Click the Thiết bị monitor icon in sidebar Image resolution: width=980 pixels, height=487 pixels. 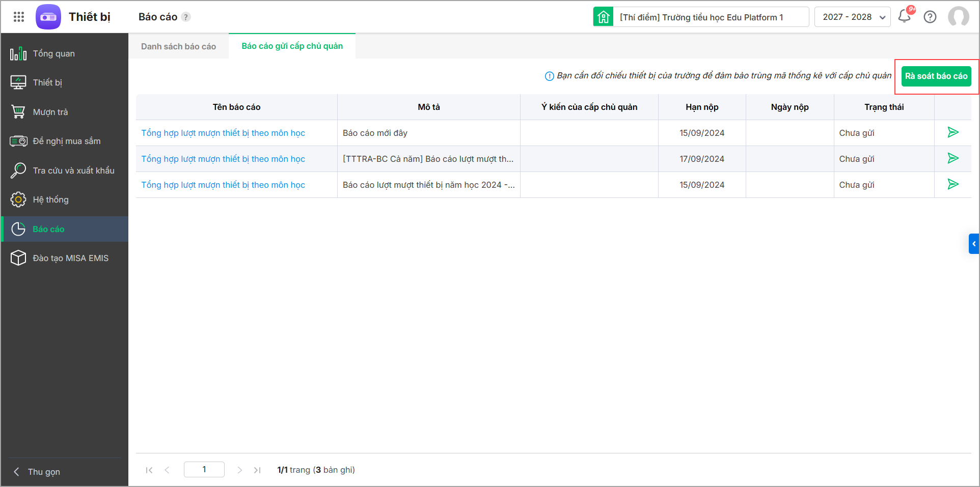click(18, 82)
